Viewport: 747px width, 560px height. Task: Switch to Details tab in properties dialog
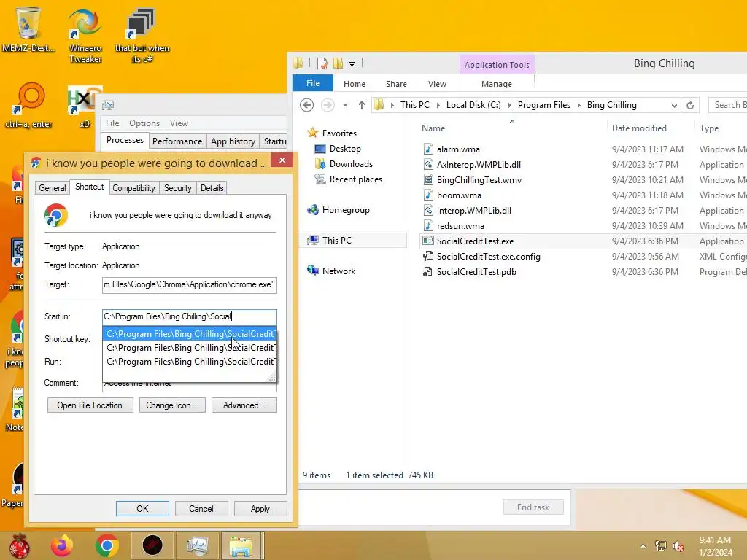[x=212, y=188]
